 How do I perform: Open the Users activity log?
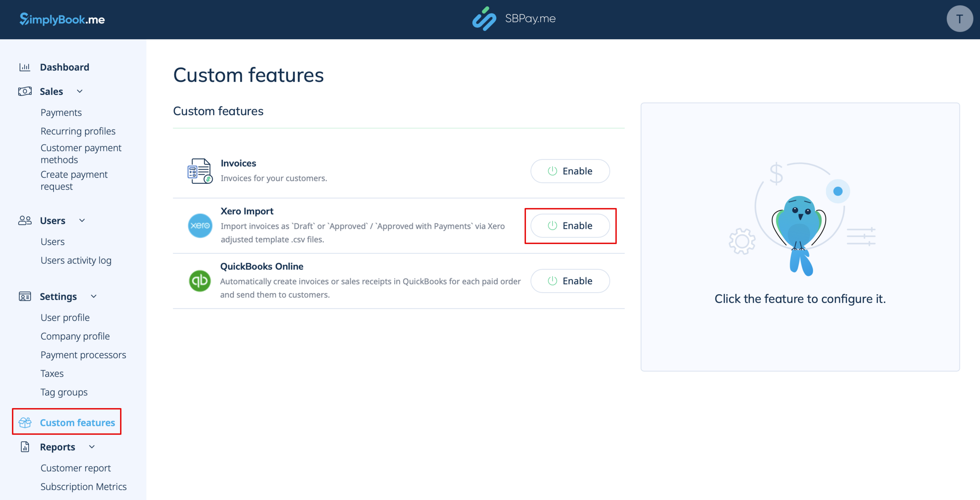coord(76,260)
